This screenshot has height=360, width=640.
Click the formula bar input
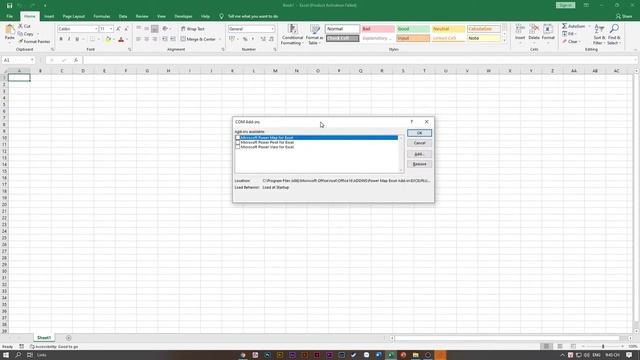(359, 60)
